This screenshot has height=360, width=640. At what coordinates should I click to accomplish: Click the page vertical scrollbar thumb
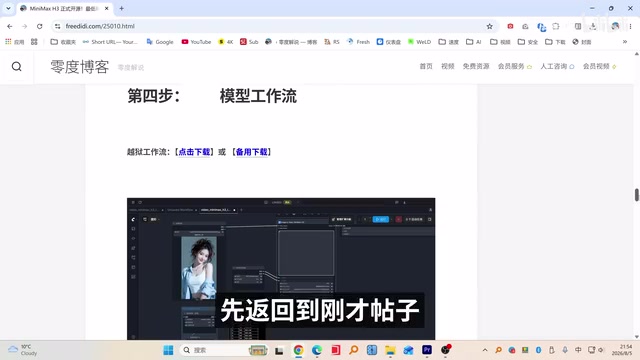pyautogui.click(x=637, y=195)
